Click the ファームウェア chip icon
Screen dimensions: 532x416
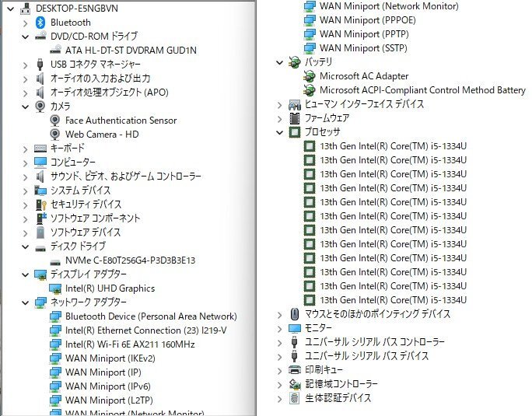pyautogui.click(x=295, y=118)
